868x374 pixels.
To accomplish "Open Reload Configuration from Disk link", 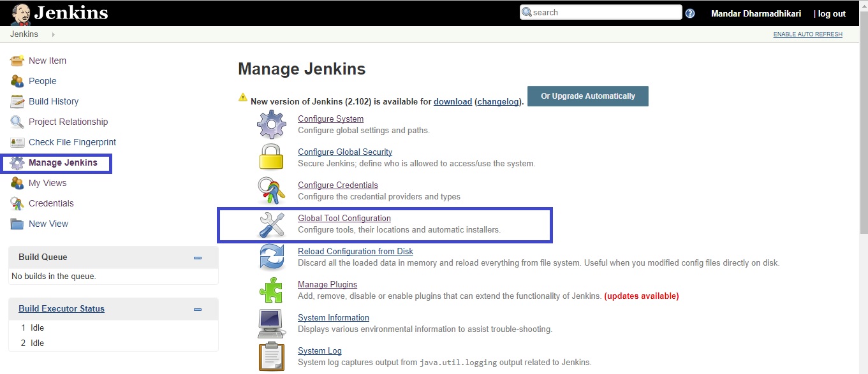I will pos(355,251).
